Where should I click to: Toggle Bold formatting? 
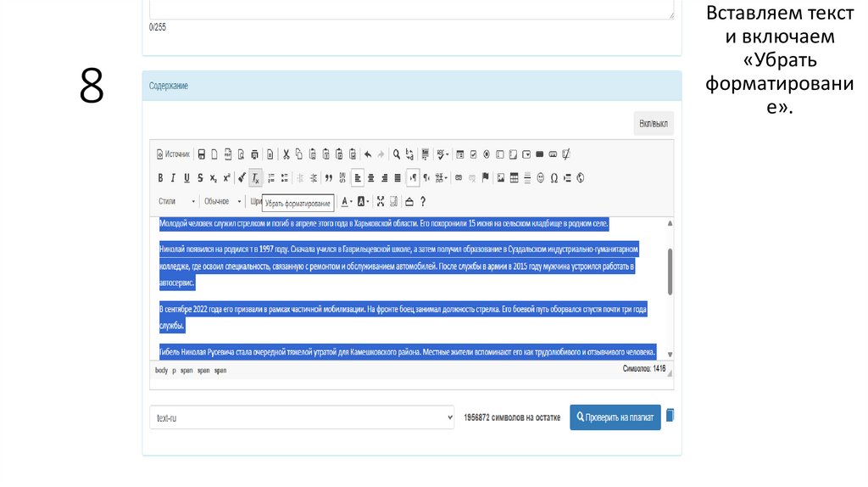click(160, 178)
